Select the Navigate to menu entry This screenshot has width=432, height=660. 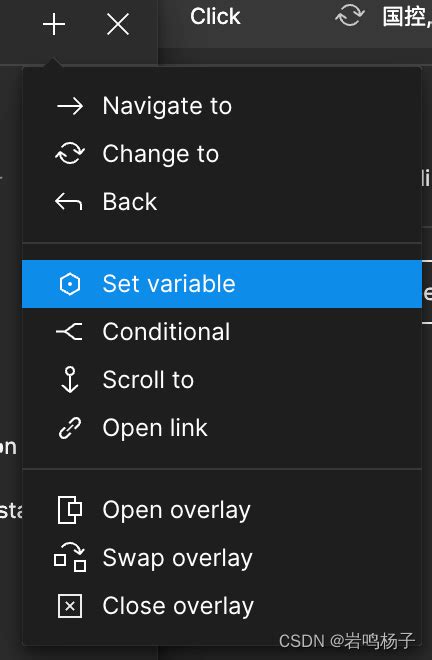click(222, 106)
